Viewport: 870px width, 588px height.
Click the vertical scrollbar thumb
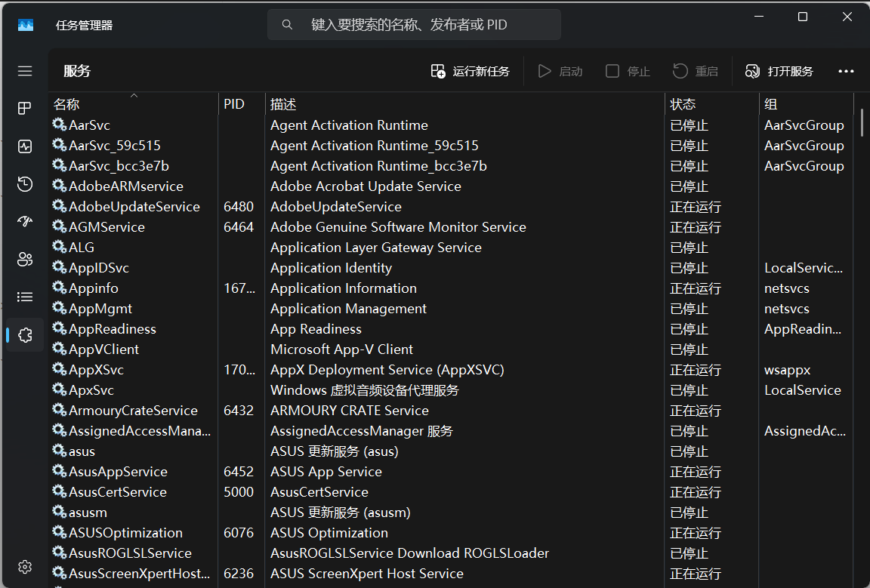coord(862,122)
